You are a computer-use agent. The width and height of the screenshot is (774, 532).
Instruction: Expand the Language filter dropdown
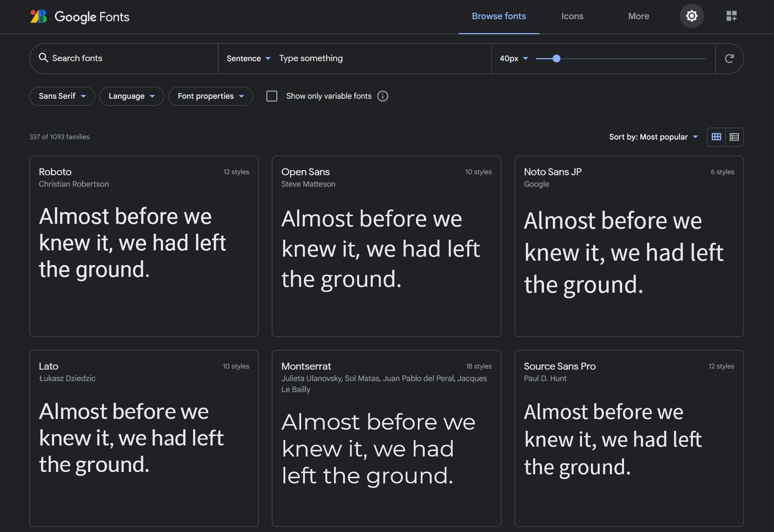point(132,96)
